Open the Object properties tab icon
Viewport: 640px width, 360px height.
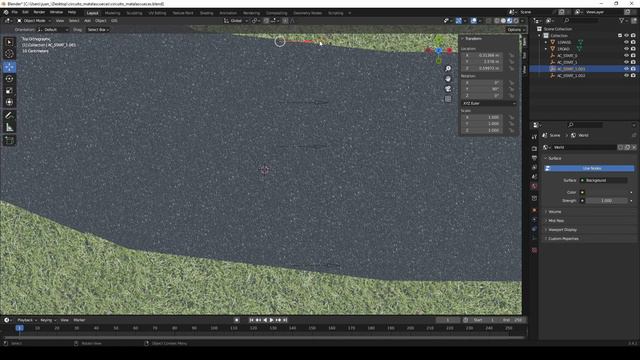(x=534, y=210)
